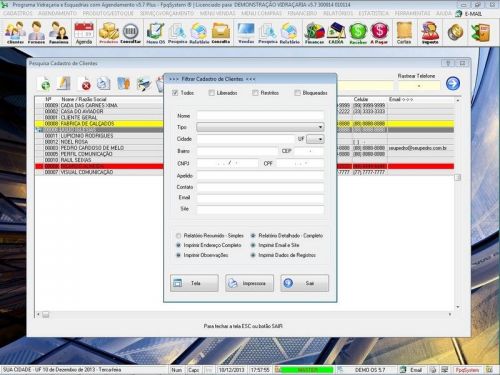Select Relatório Resumido - Simples option
The image size is (500, 375).
click(179, 236)
